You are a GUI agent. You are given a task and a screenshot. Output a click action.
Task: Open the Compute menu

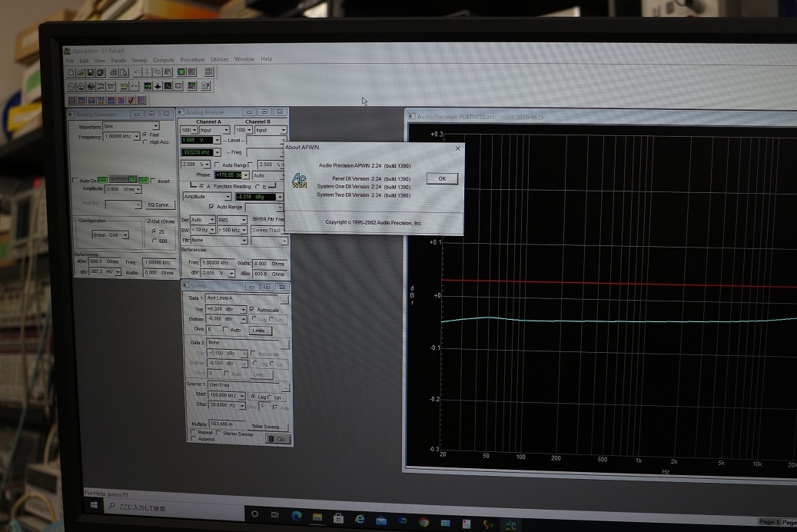click(164, 60)
